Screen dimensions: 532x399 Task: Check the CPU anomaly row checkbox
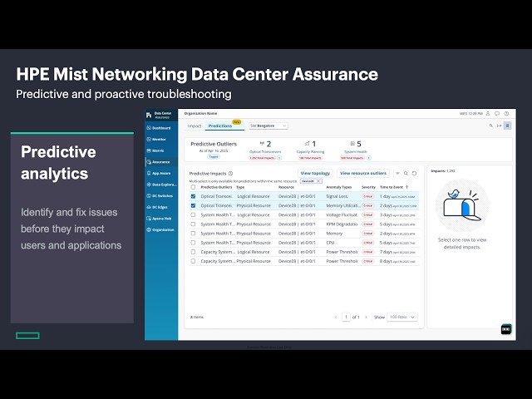193,243
